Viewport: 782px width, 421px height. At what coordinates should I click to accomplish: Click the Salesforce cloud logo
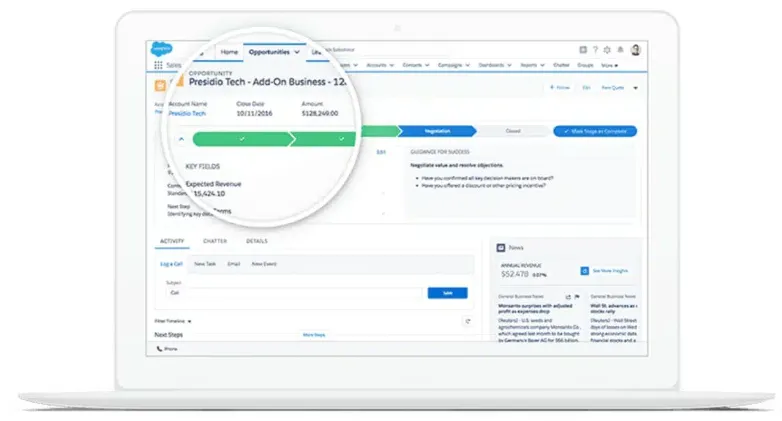pyautogui.click(x=162, y=49)
